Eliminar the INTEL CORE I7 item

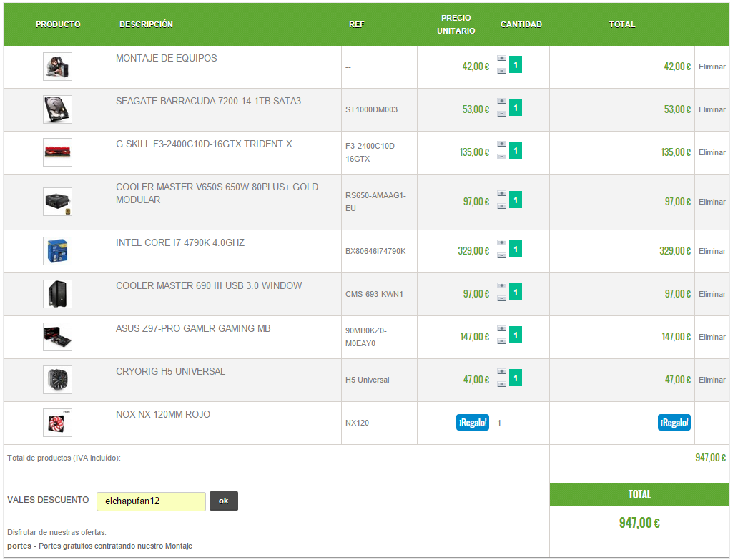[712, 252]
